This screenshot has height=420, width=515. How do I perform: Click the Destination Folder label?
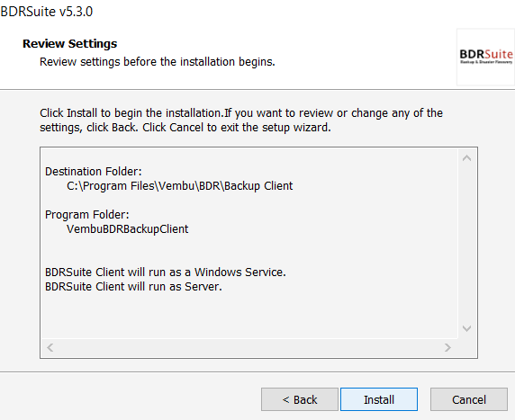pos(94,172)
